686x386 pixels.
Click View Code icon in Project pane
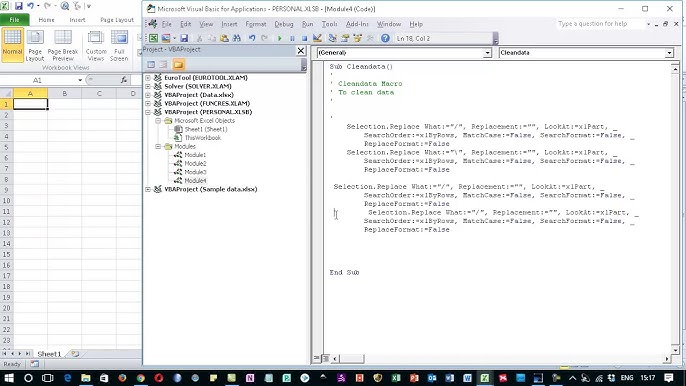tap(151, 65)
